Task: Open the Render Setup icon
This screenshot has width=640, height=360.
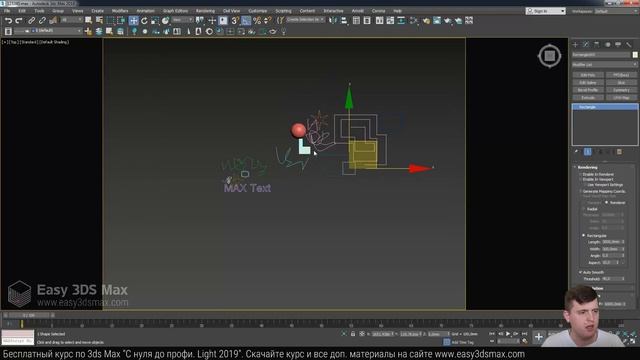Action: coord(426,20)
